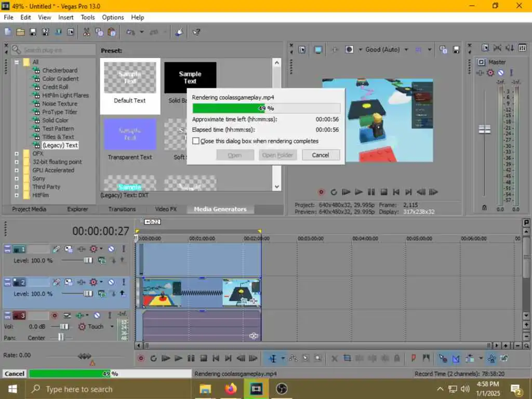Switch to the Video FX tab
This screenshot has height=399, width=532.
click(166, 209)
